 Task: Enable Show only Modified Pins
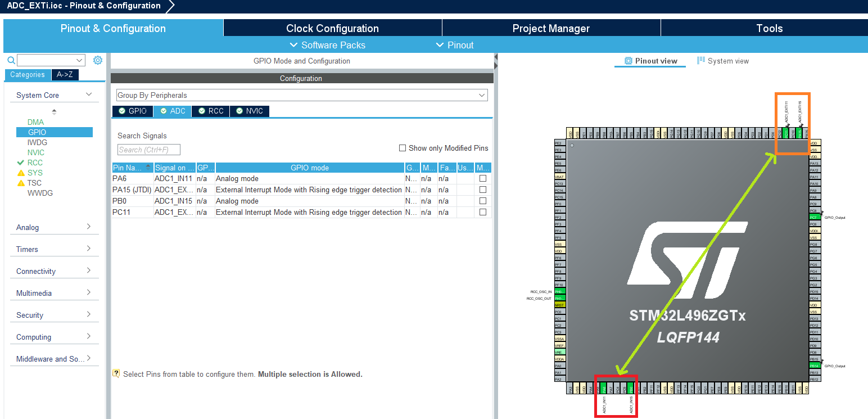click(x=403, y=148)
